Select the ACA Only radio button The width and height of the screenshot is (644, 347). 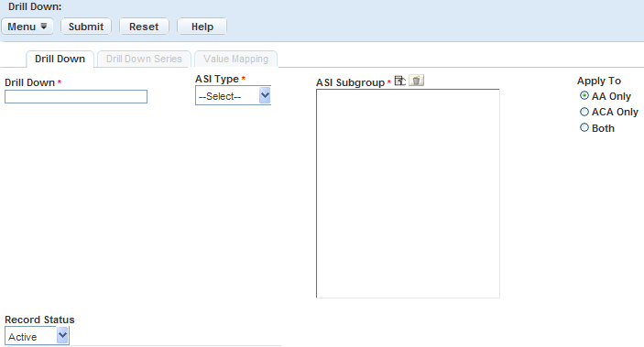pyautogui.click(x=584, y=112)
